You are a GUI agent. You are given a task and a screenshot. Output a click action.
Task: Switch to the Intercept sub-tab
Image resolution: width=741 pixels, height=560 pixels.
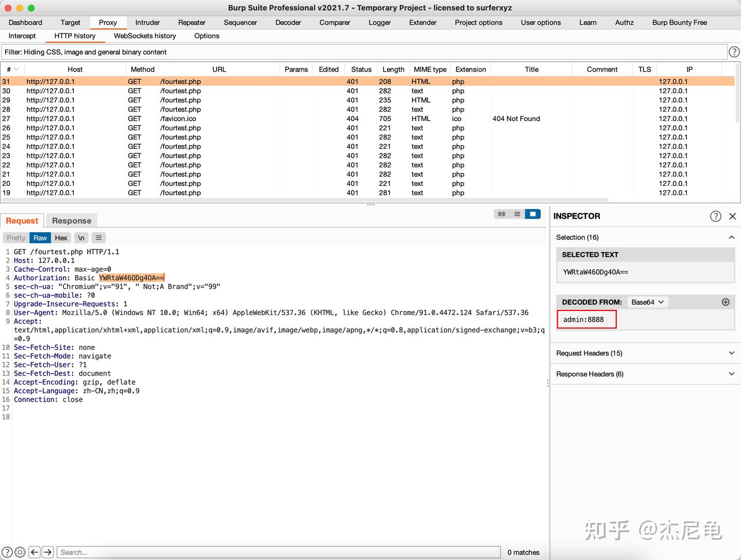coord(22,36)
